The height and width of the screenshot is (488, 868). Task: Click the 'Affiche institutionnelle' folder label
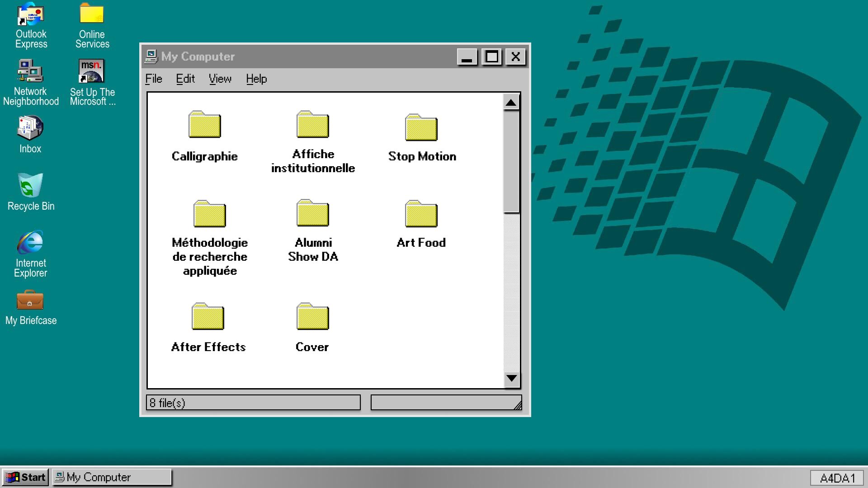click(x=313, y=161)
